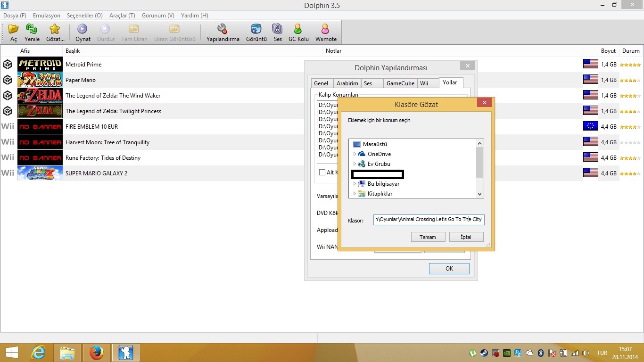Viewport: 644px width, 362px height.
Task: Click the İptal button
Action: (x=466, y=237)
